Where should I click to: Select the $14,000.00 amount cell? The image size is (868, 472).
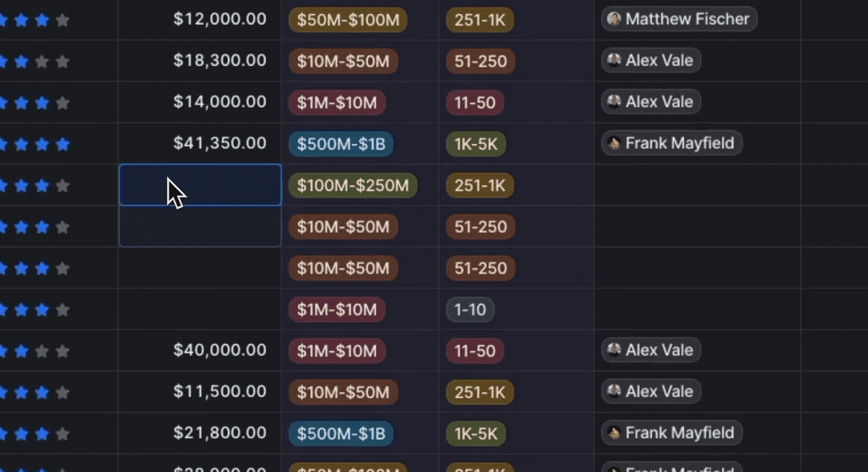(x=200, y=102)
